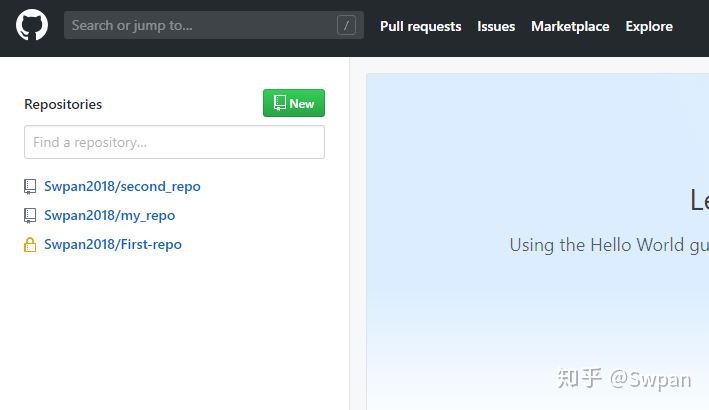Select the repo book icon beside my_repo
The width and height of the screenshot is (709, 410).
(x=30, y=216)
